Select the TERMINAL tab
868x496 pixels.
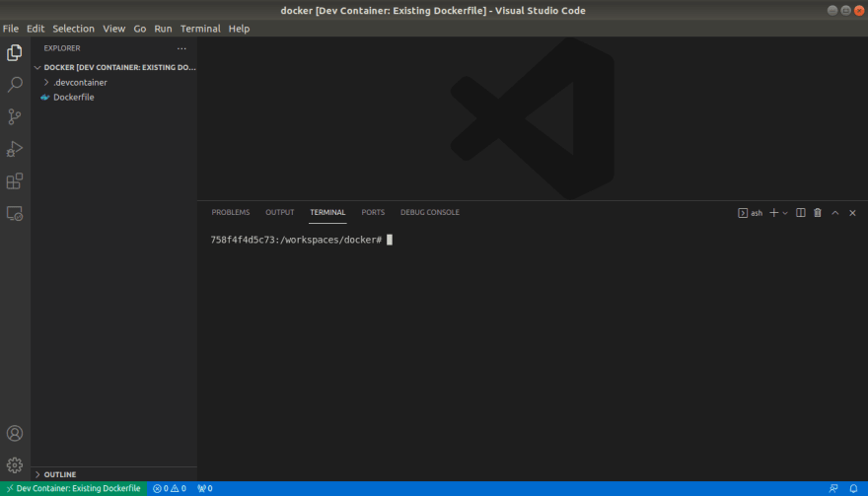click(327, 213)
